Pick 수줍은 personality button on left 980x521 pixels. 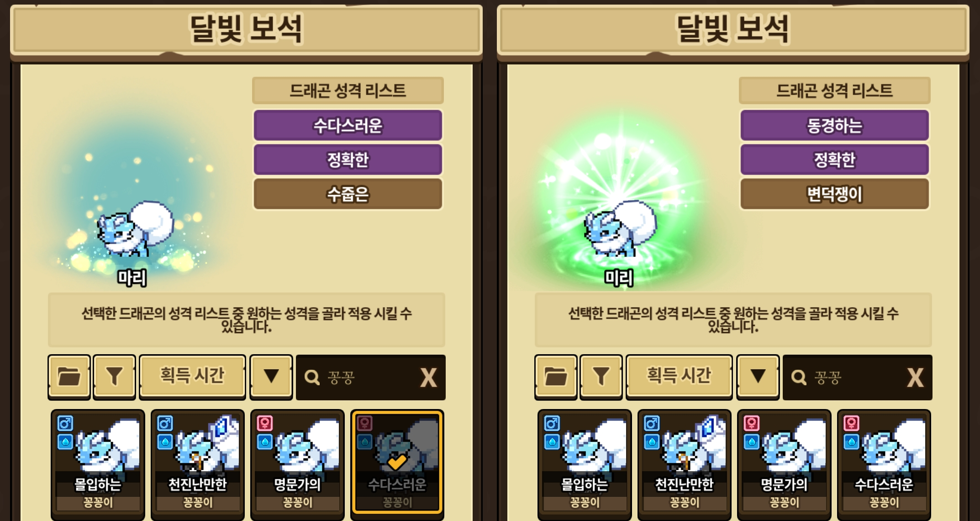pyautogui.click(x=348, y=194)
